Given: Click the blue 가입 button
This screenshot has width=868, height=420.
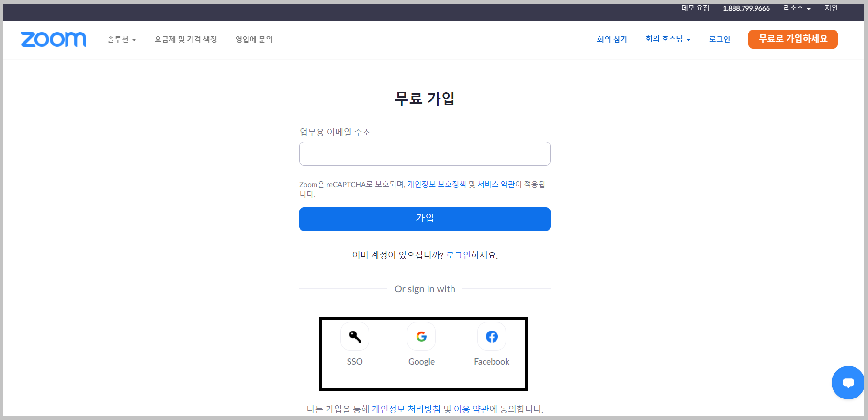Looking at the screenshot, I should click(x=425, y=219).
